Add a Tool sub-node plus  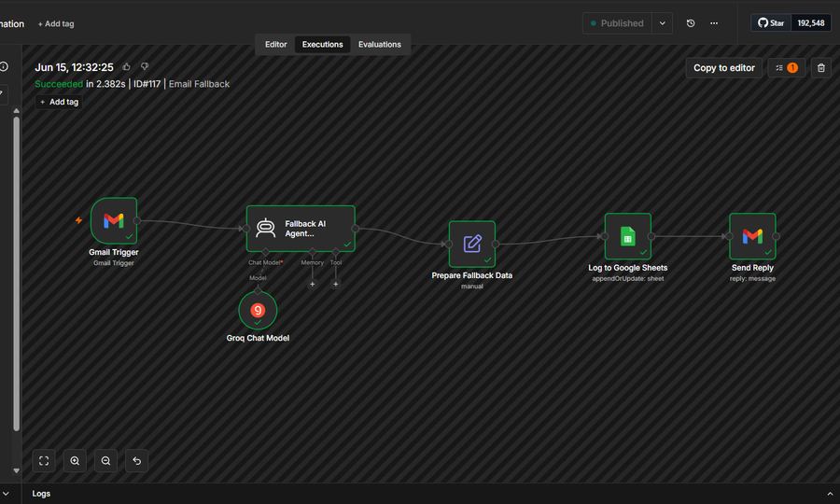[335, 285]
